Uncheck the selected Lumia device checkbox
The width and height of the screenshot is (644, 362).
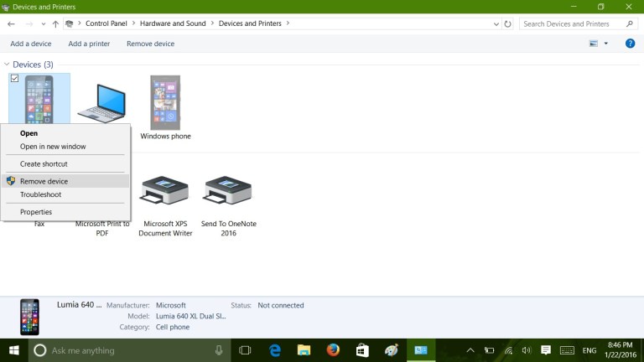pos(15,78)
